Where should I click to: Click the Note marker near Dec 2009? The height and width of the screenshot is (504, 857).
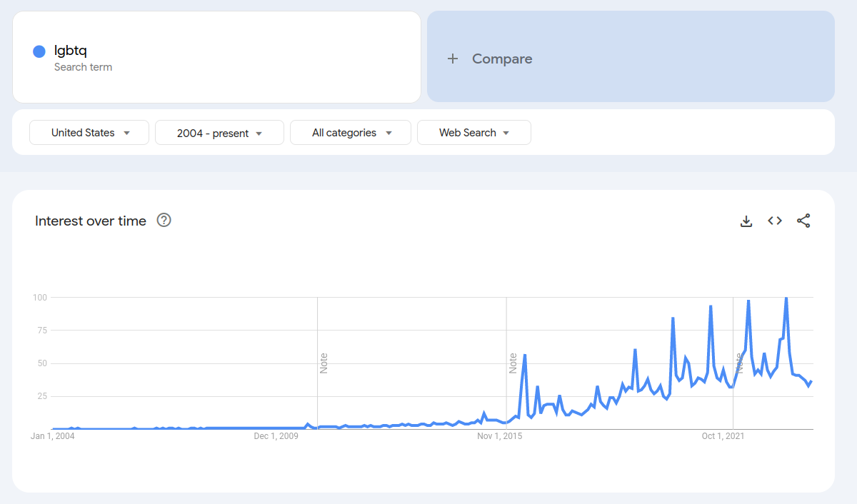click(324, 363)
